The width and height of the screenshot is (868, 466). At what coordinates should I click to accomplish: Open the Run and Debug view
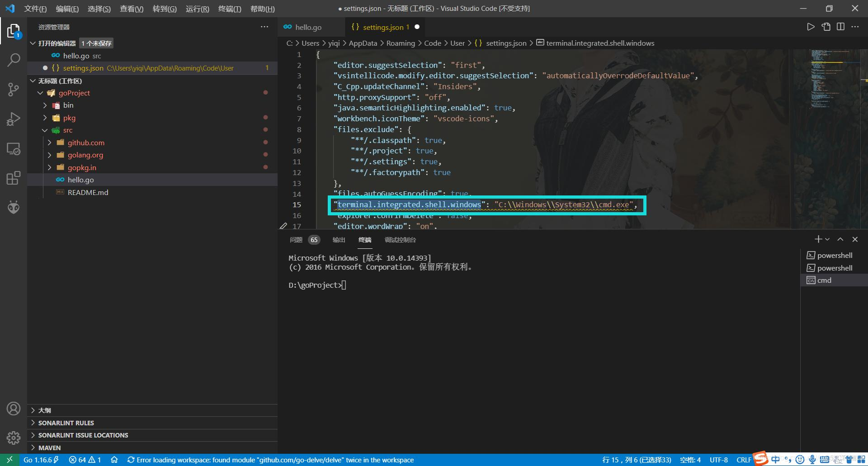[14, 119]
